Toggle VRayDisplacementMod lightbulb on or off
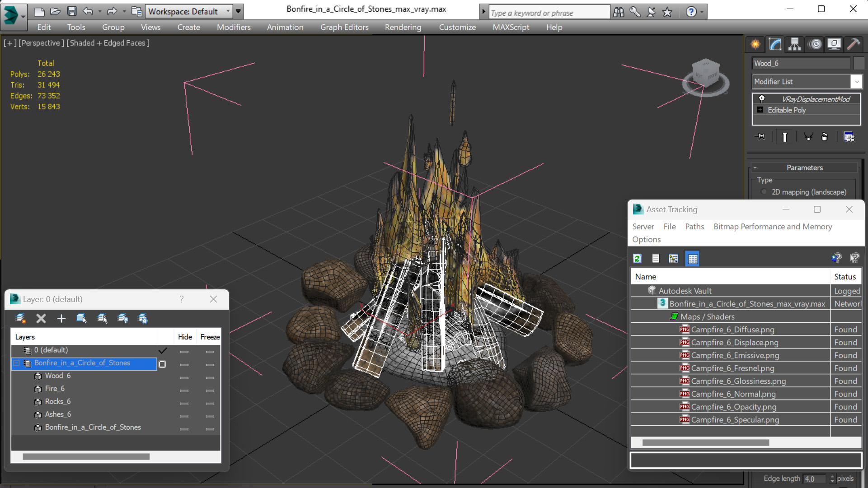Screen dimensions: 868x488 [x=762, y=99]
